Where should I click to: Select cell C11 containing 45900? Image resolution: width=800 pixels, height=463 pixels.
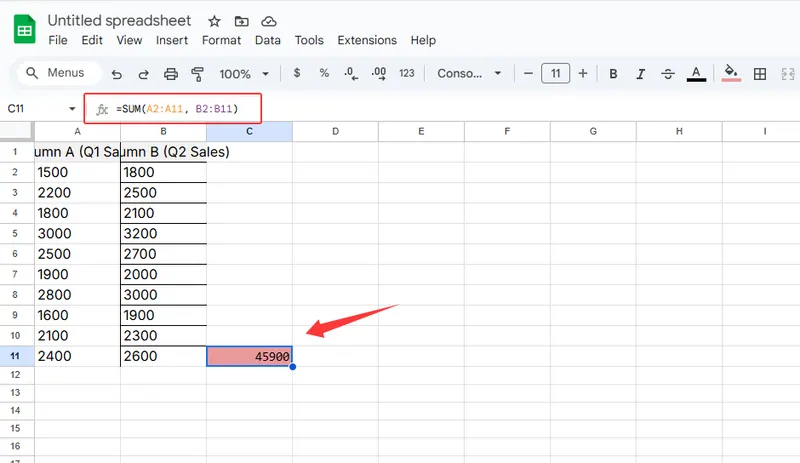(x=249, y=356)
